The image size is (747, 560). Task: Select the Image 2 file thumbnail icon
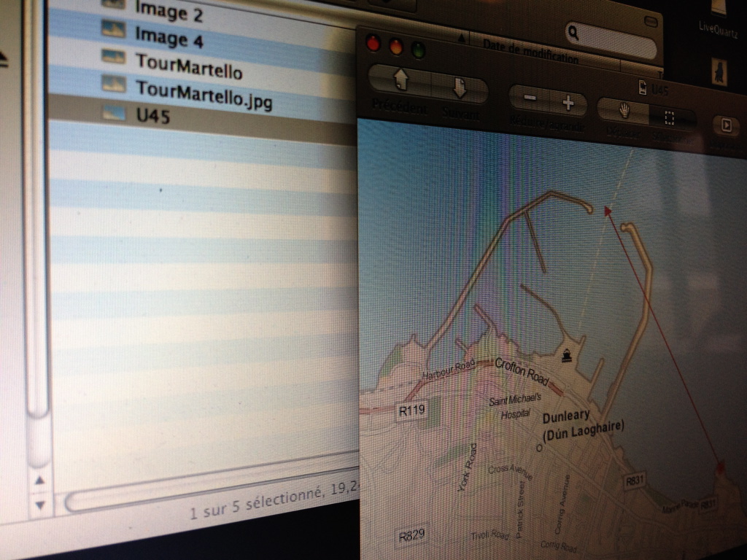pos(115,4)
